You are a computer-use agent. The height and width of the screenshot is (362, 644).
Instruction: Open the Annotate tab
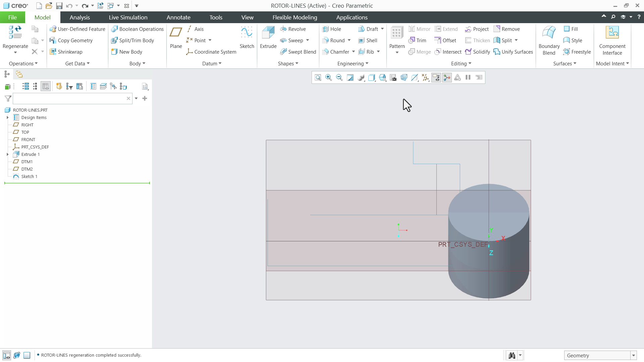coord(178,17)
